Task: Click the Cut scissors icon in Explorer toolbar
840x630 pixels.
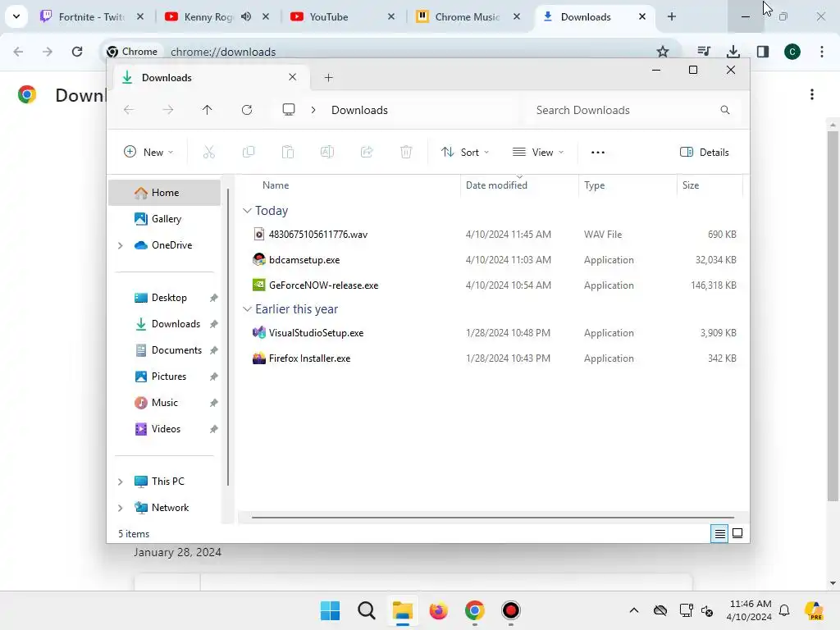Action: coord(209,152)
